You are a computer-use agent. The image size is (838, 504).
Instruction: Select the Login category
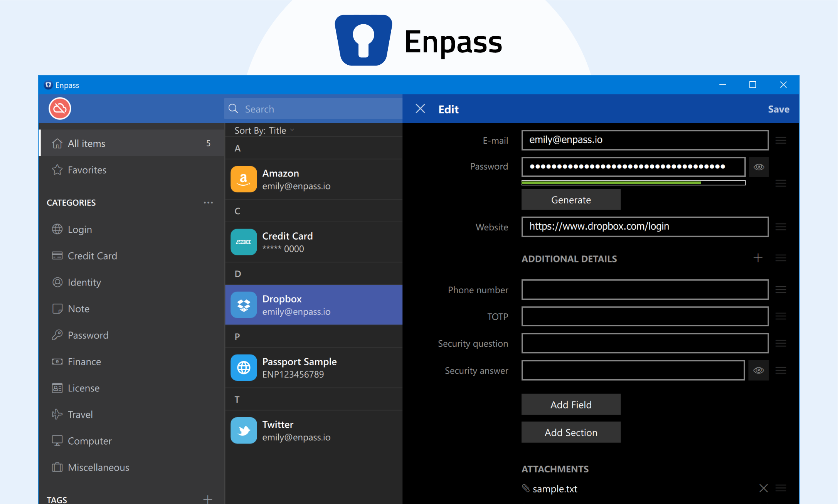pos(132,229)
